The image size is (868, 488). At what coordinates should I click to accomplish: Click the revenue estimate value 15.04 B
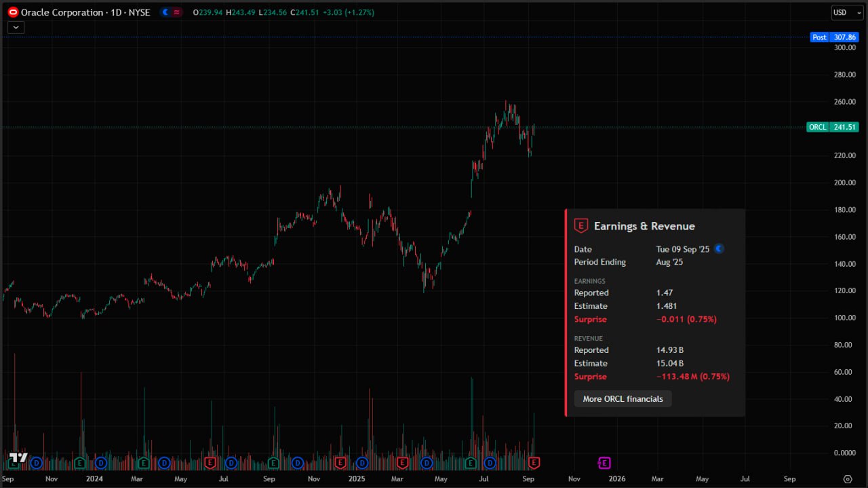tap(670, 363)
